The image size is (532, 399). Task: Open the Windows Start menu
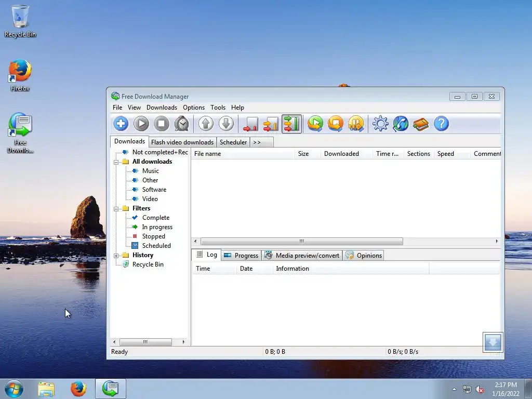(14, 389)
